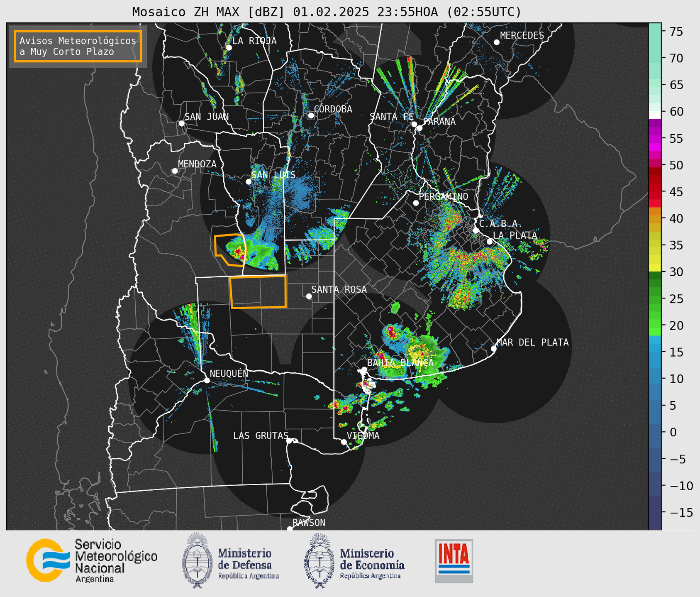
Task: Click the '15' value on the dBZ scale
Action: [676, 352]
